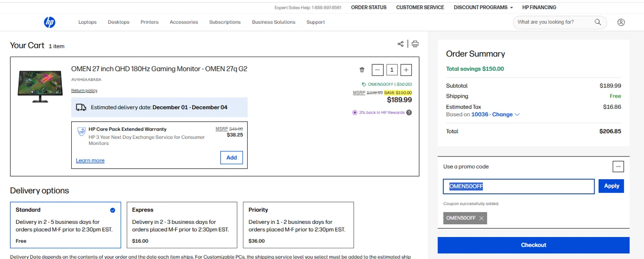Open Learn more about Care Pack

click(90, 160)
